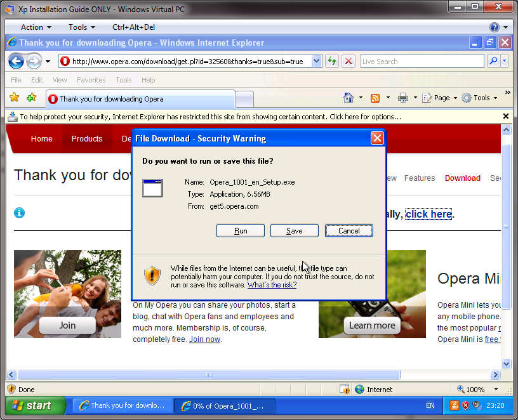Click Save in File Download dialog
Screen dimensions: 518x420
(295, 231)
